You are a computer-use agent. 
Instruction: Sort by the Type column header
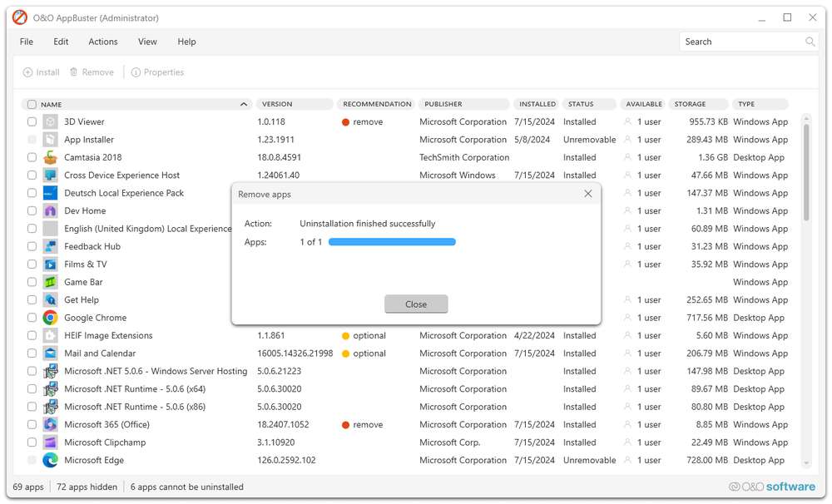pos(760,104)
